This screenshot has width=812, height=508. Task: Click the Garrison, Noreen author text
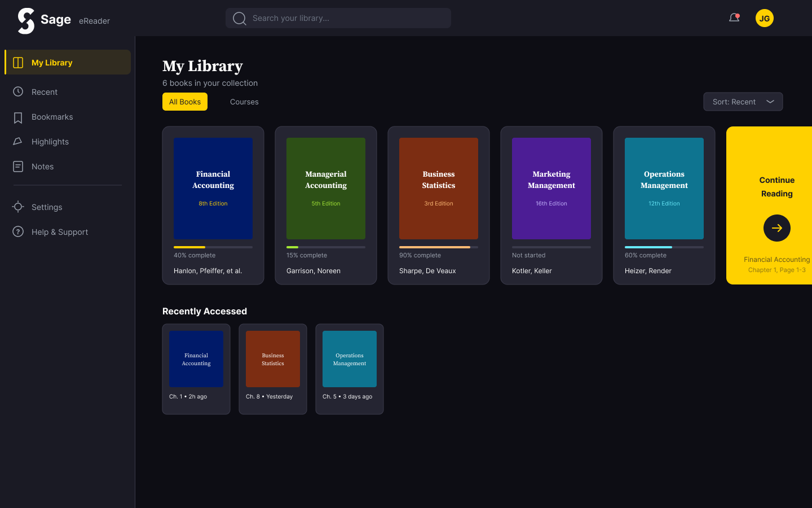point(314,271)
